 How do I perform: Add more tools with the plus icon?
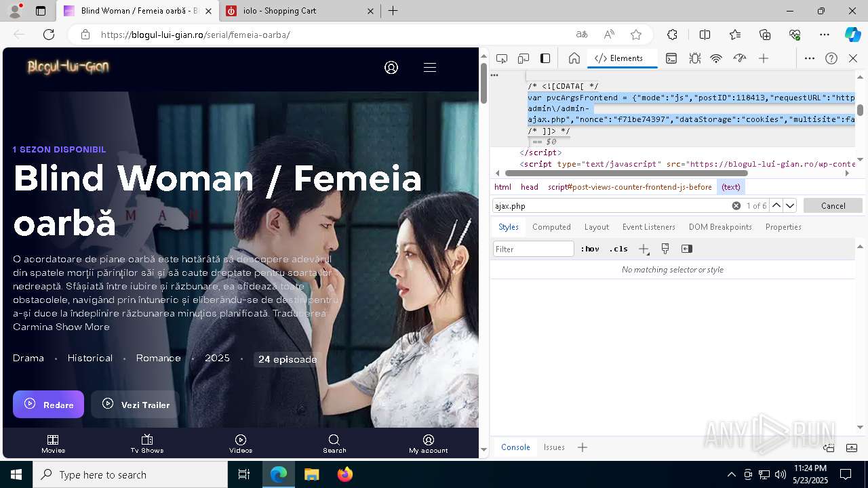click(764, 58)
